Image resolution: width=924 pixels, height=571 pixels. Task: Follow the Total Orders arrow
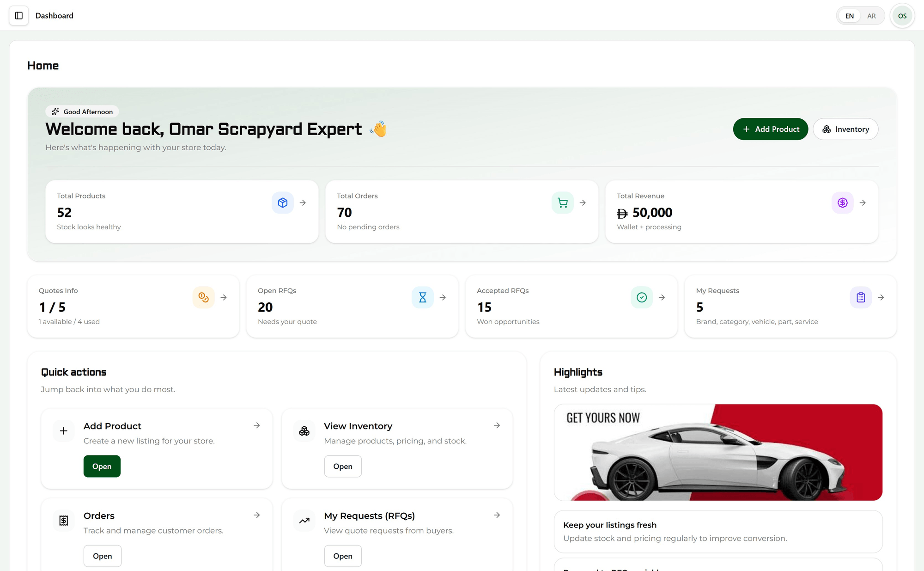583,203
